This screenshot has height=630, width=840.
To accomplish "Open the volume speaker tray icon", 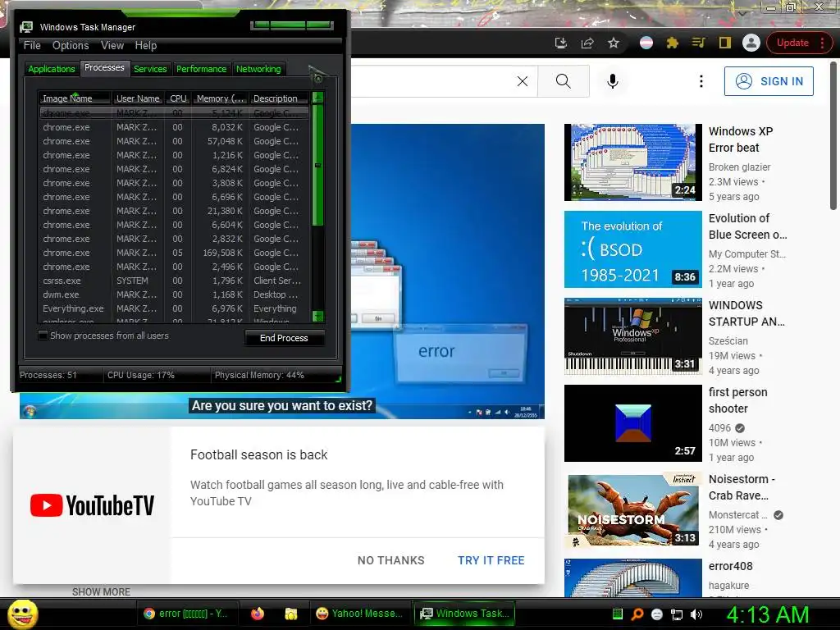I will (x=696, y=614).
